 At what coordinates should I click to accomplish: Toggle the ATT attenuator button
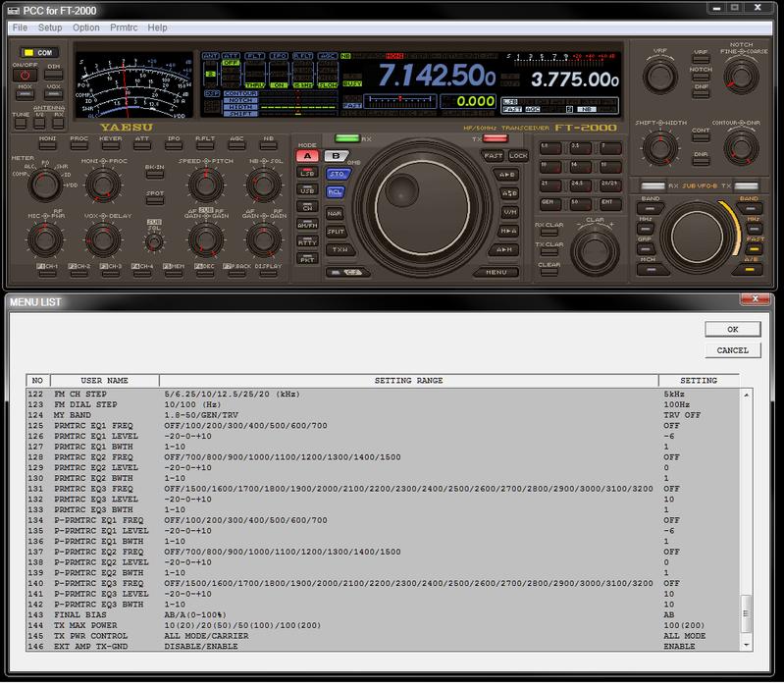pyautogui.click(x=142, y=145)
